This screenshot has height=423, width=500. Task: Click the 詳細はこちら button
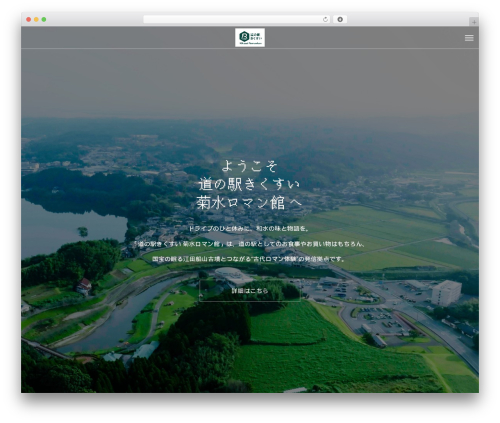click(x=250, y=291)
